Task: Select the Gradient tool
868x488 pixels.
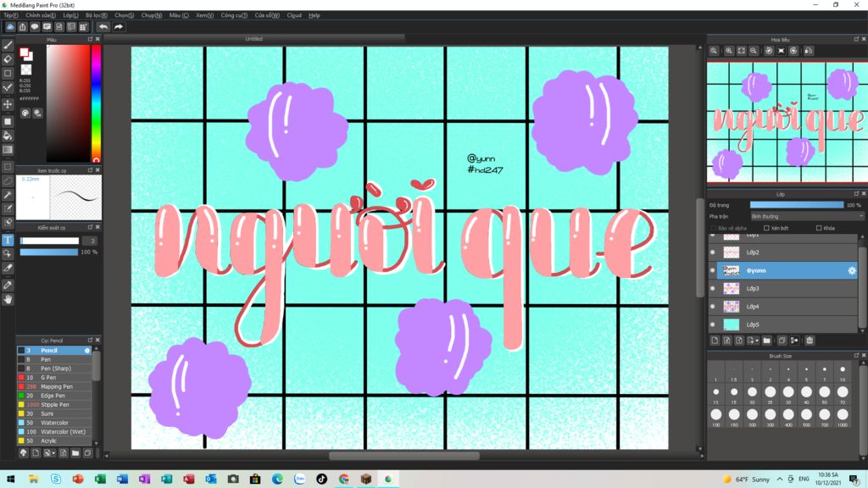Action: [x=8, y=150]
